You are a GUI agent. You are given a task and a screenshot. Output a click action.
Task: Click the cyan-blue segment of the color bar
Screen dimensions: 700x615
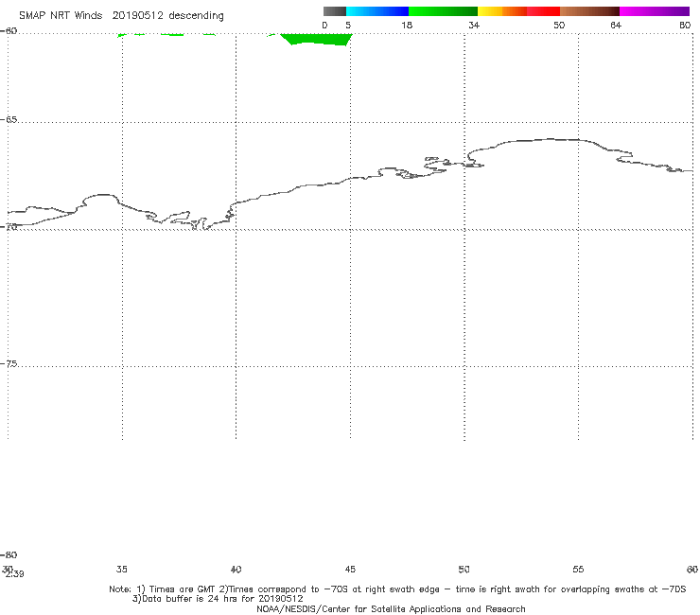(x=377, y=11)
